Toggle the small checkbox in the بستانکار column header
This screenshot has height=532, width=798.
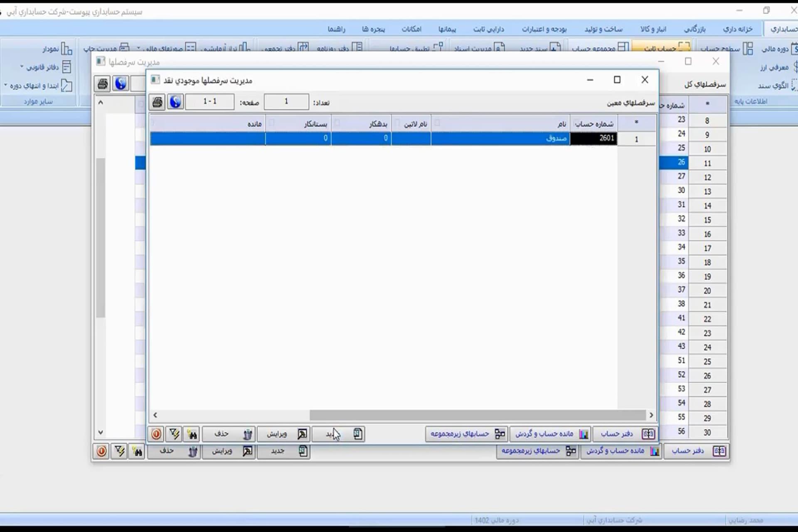click(272, 123)
